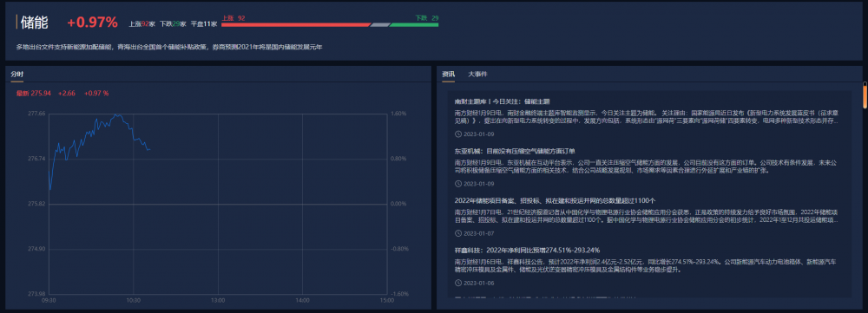Open news 南财主题库丨今日关注：储能主题
868x313 pixels.
click(x=502, y=101)
